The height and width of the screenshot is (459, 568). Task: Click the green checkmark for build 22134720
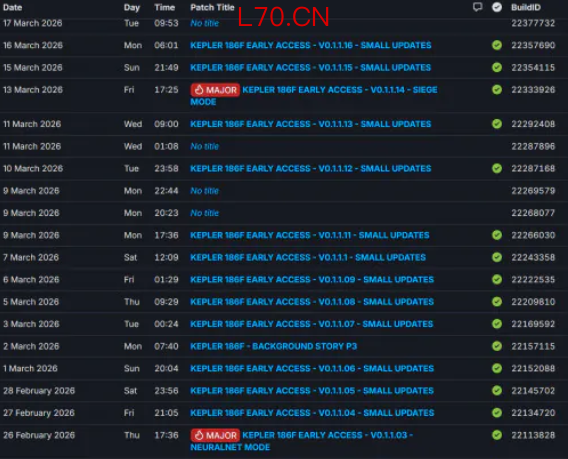497,413
